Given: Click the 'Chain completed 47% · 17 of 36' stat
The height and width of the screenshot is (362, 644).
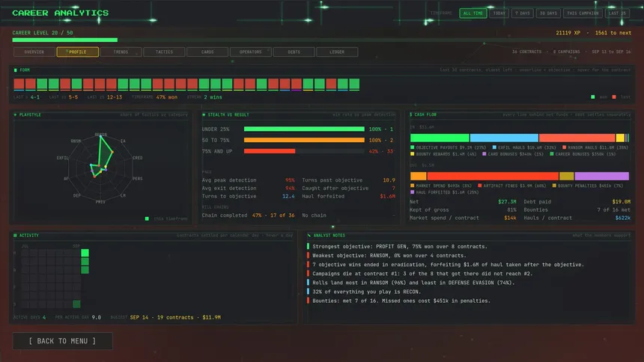Looking at the screenshot, I should [x=248, y=215].
